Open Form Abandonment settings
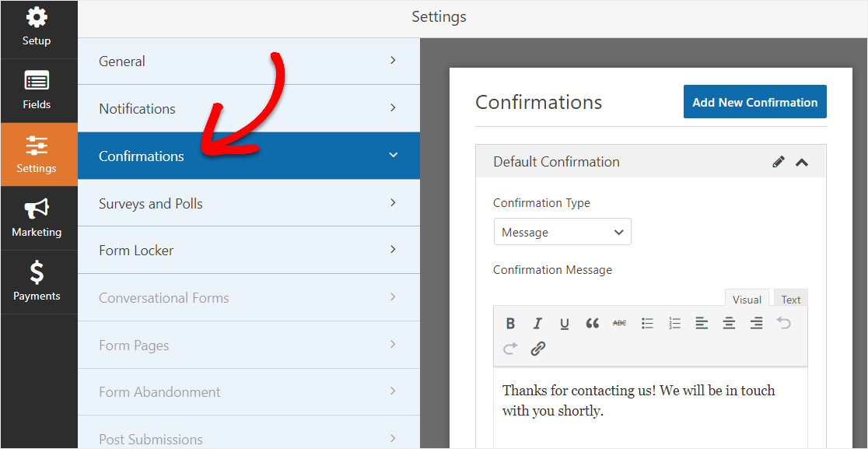The width and height of the screenshot is (868, 449). [249, 392]
